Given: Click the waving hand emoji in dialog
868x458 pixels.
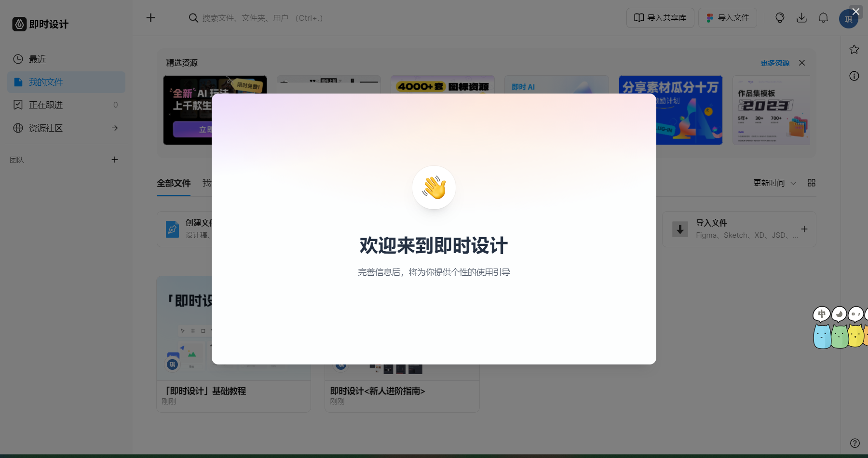Looking at the screenshot, I should tap(434, 188).
